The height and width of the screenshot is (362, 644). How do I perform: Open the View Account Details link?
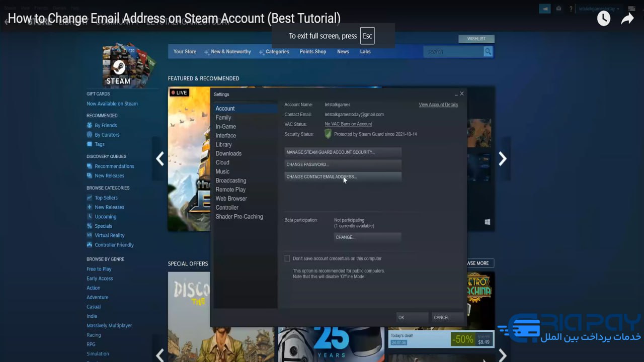[x=438, y=105]
